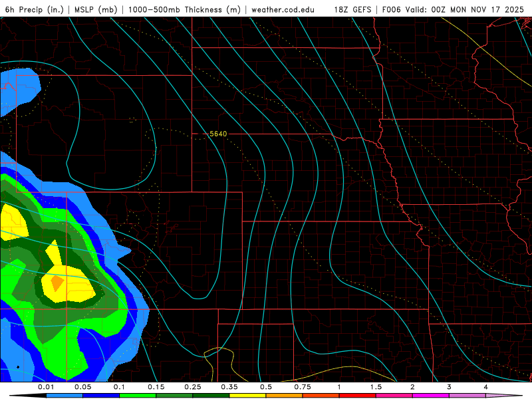Click the "F006 Valid: 00Z MON NOV 17 2025" text
This screenshot has height=399, width=532.
[x=453, y=9]
